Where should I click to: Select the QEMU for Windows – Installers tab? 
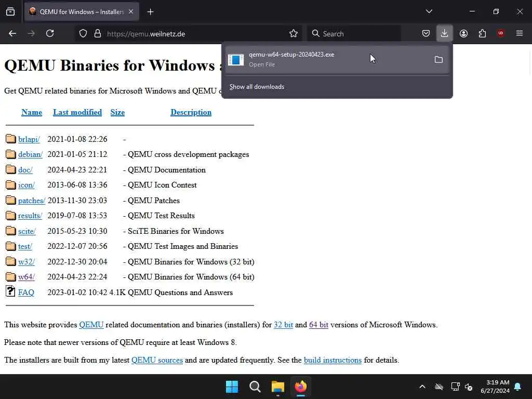point(82,12)
